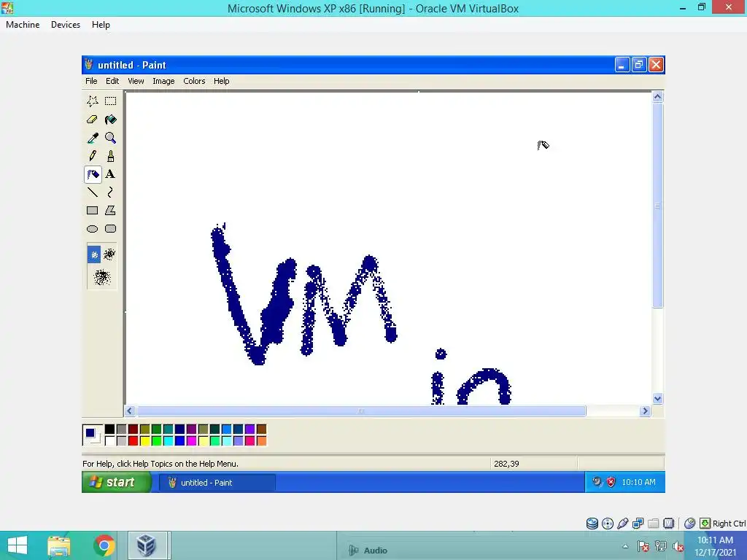Viewport: 747px width, 560px height.
Task: Click the VirtualBox mouse integration icon
Action: click(x=689, y=524)
